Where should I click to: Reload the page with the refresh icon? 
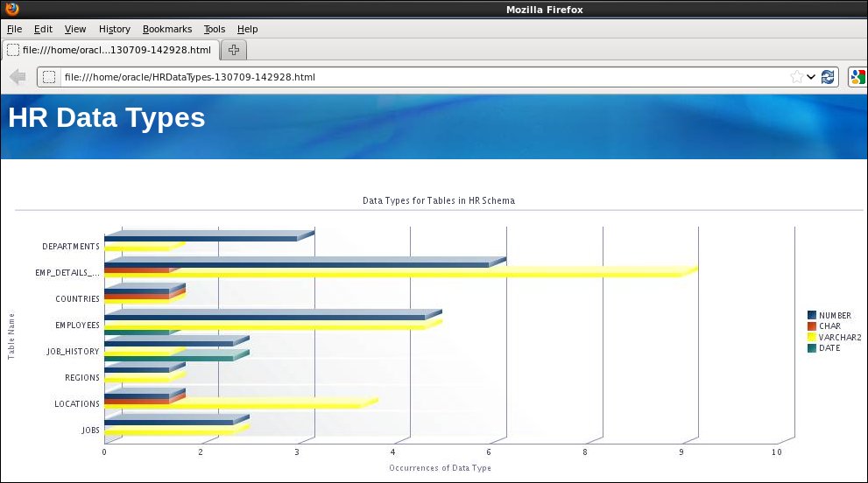pyautogui.click(x=828, y=77)
